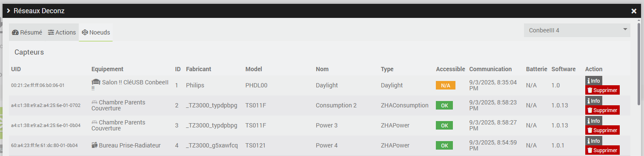Viewport: 644px width, 156px height.
Task: Select the Noeuds tab
Action: click(x=96, y=32)
